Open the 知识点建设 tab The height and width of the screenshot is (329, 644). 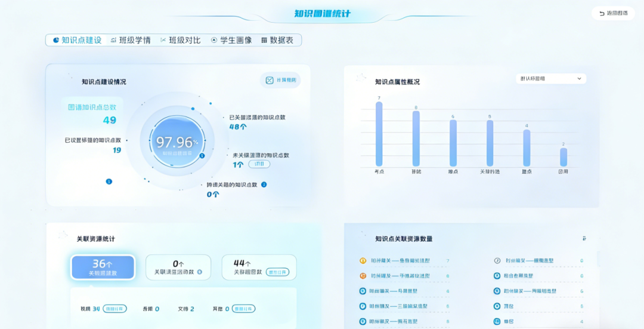[77, 40]
